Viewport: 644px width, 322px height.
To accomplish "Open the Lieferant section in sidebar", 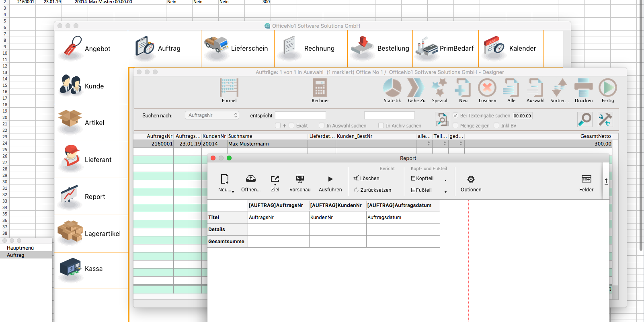I will (91, 160).
